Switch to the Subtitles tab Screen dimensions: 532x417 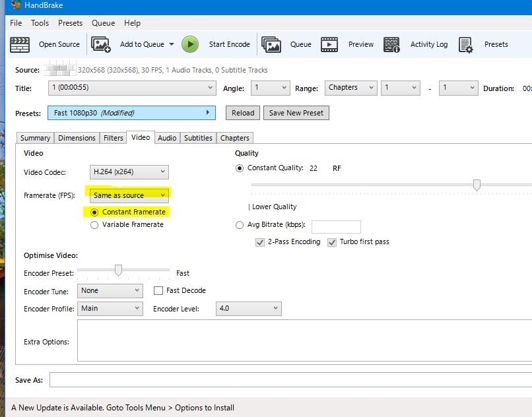tap(198, 138)
